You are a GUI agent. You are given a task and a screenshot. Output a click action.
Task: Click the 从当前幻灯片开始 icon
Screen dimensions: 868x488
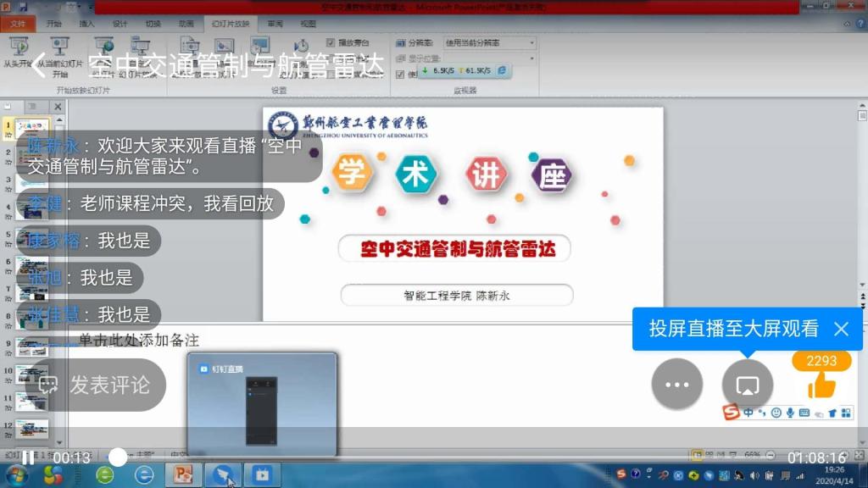[59, 47]
